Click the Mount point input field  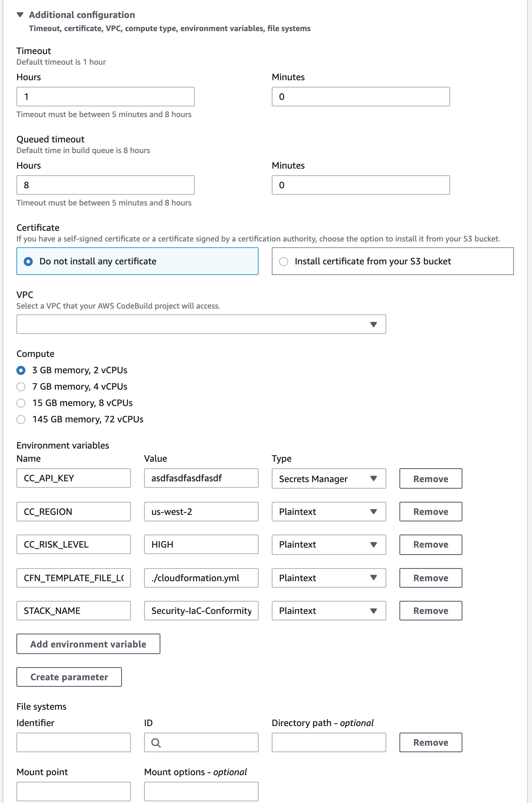(x=74, y=792)
